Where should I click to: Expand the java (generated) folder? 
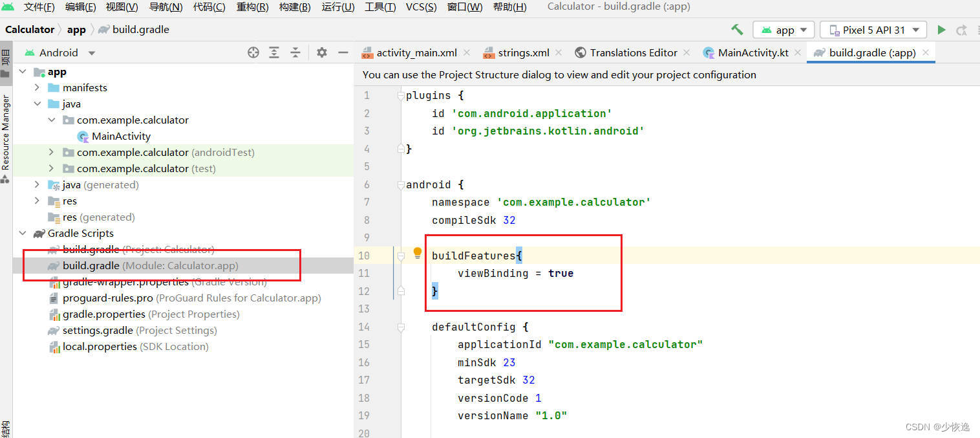[37, 184]
